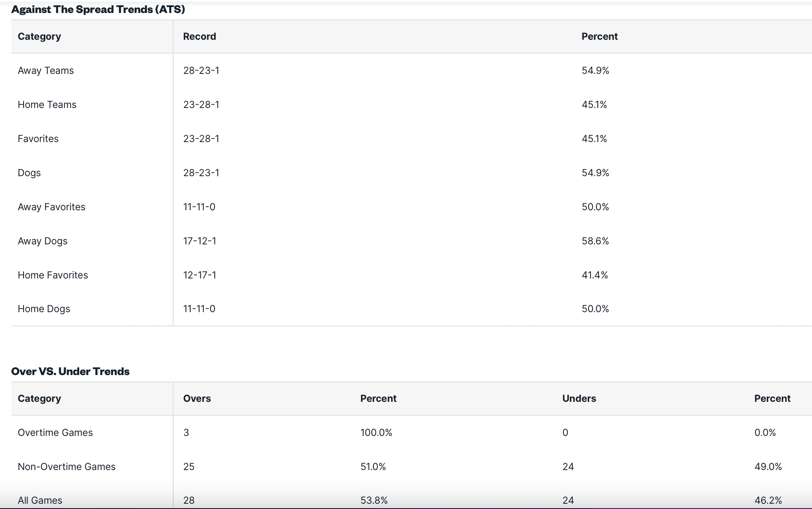Select the Away Teams row label
This screenshot has width=812, height=509.
(x=46, y=71)
